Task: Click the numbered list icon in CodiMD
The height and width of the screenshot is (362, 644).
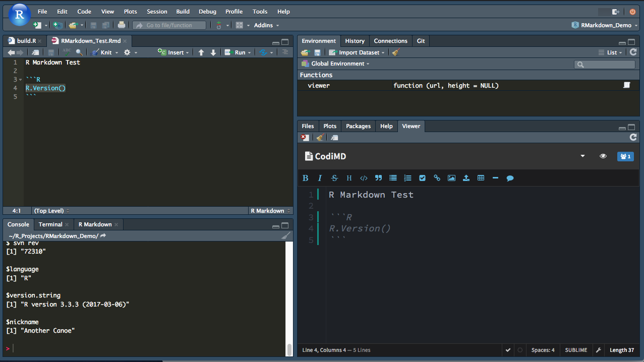Action: tap(407, 178)
